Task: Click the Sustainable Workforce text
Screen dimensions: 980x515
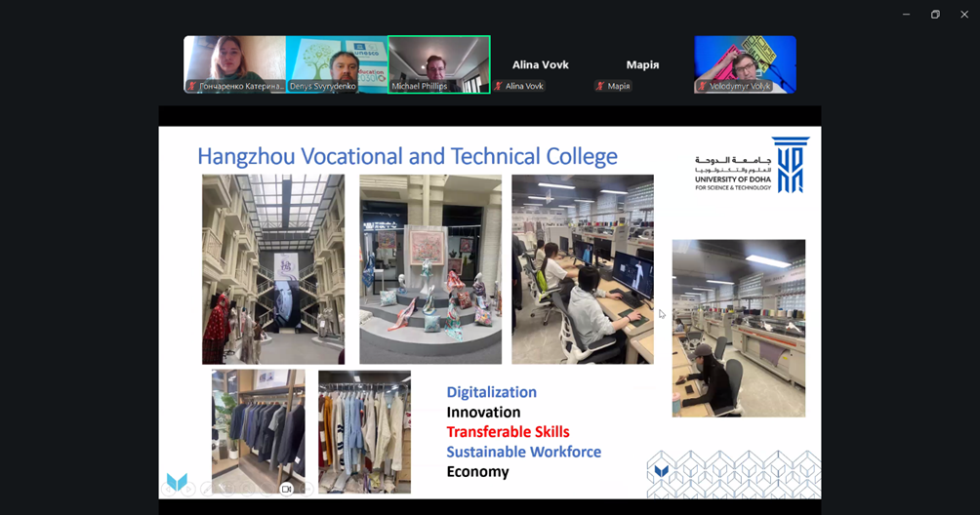Action: click(x=524, y=452)
